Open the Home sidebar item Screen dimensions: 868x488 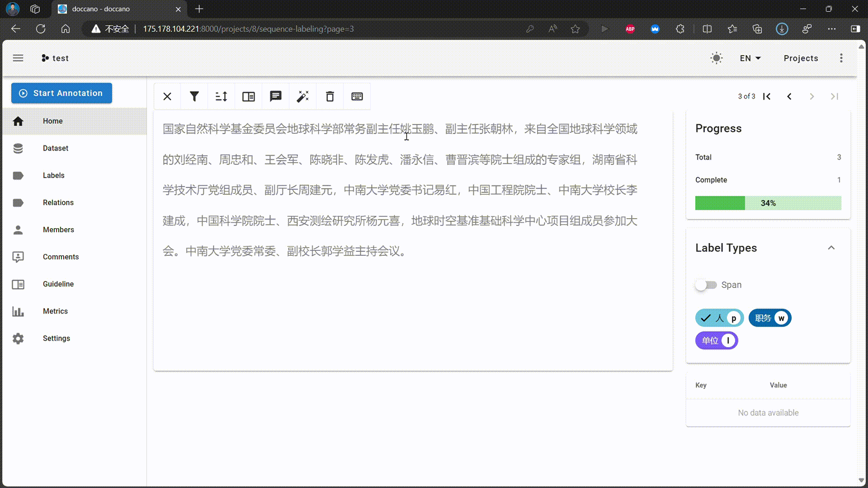(75, 121)
